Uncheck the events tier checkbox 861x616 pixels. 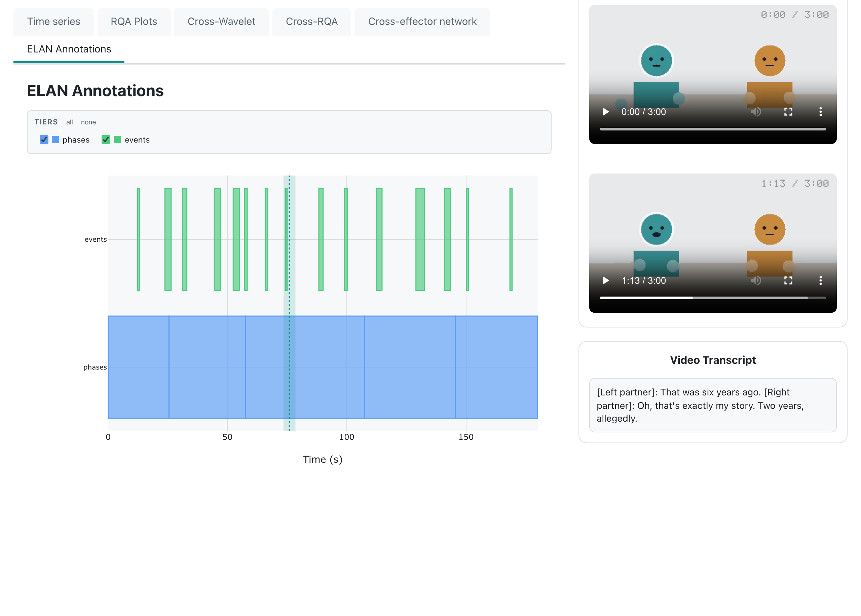point(106,140)
